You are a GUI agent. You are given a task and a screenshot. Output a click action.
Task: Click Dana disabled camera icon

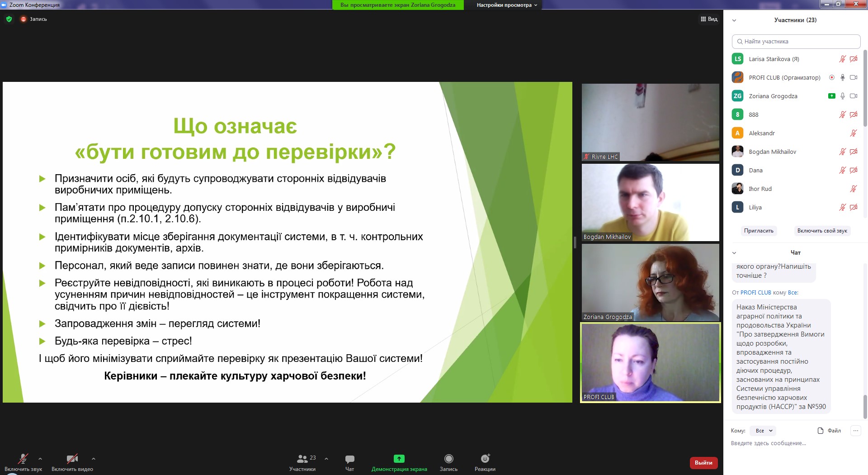click(854, 170)
